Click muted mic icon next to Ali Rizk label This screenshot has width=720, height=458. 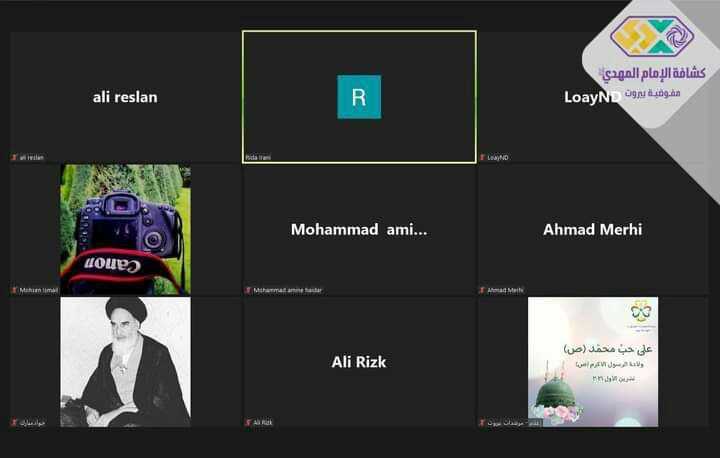(x=248, y=422)
